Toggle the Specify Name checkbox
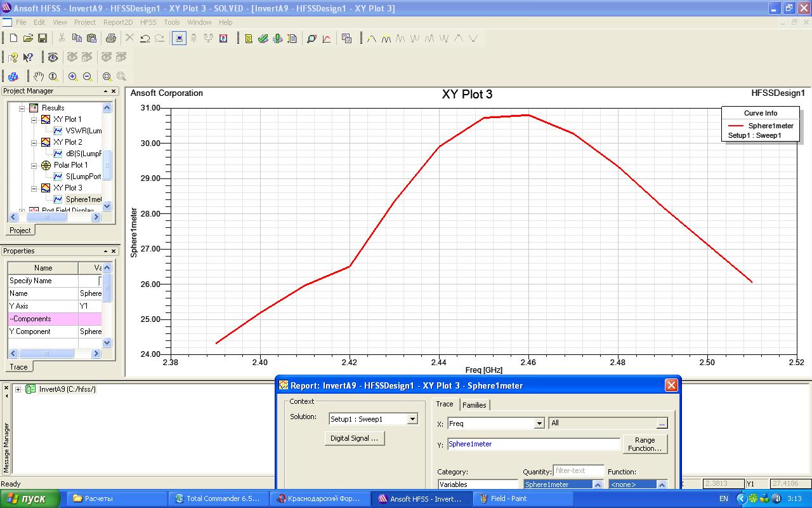812x508 pixels. point(100,281)
